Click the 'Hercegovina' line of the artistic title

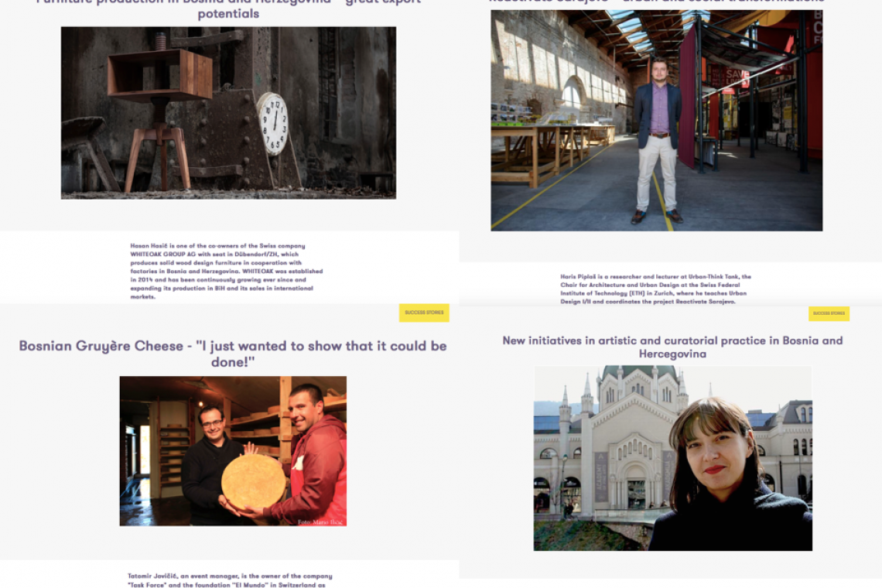tap(673, 354)
